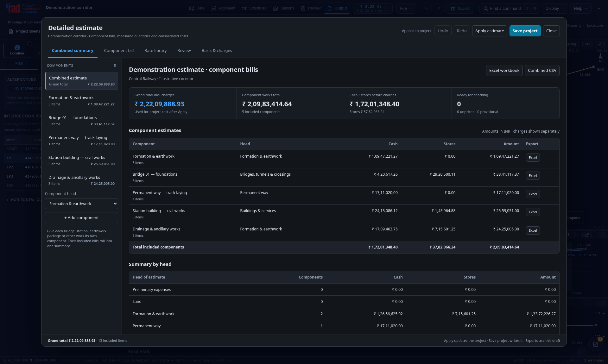This screenshot has height=364, width=608.
Task: Switch to the Rate library tab
Action: coord(155,51)
